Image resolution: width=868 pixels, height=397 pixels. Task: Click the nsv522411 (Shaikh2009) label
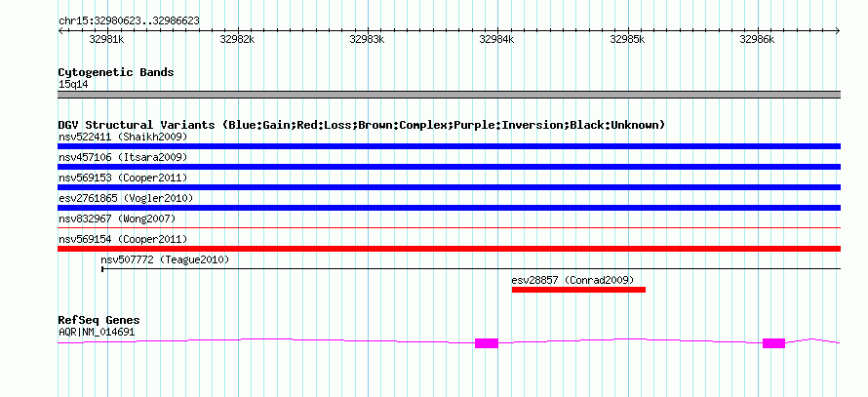pyautogui.click(x=123, y=137)
